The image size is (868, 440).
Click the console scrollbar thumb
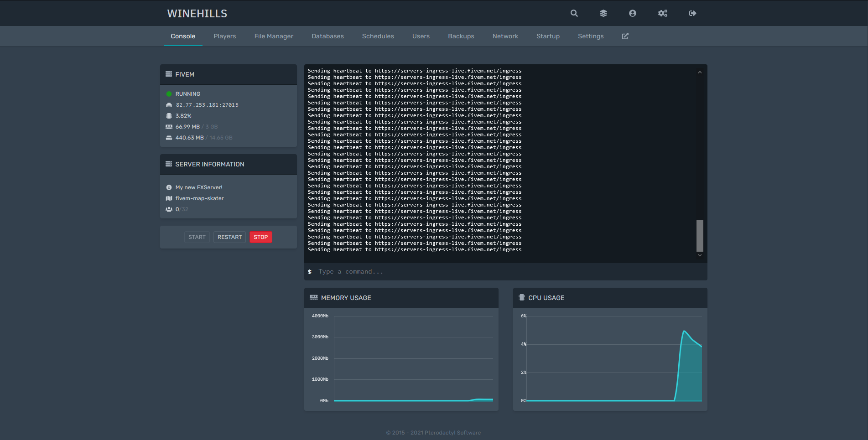(700, 236)
